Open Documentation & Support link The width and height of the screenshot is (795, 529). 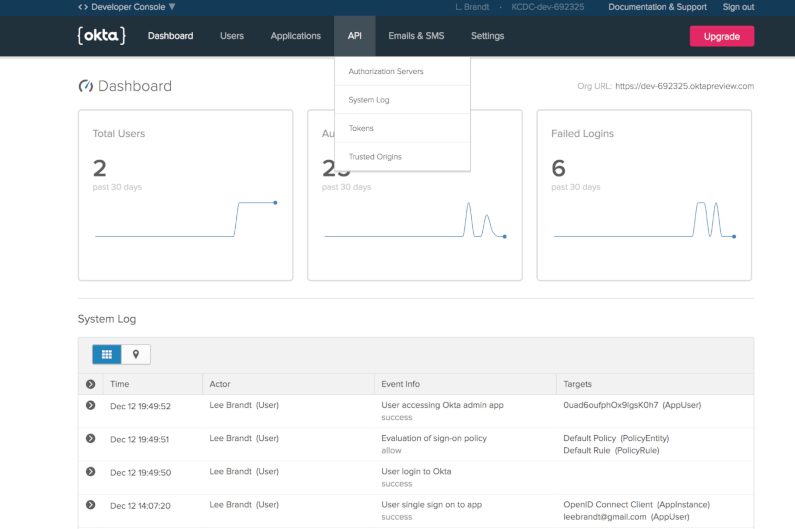pyautogui.click(x=657, y=7)
